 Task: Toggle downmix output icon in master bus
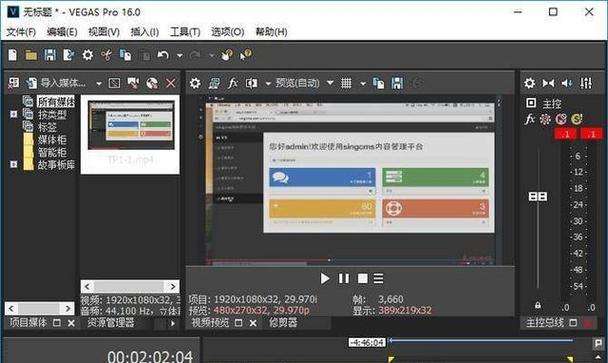tap(548, 83)
